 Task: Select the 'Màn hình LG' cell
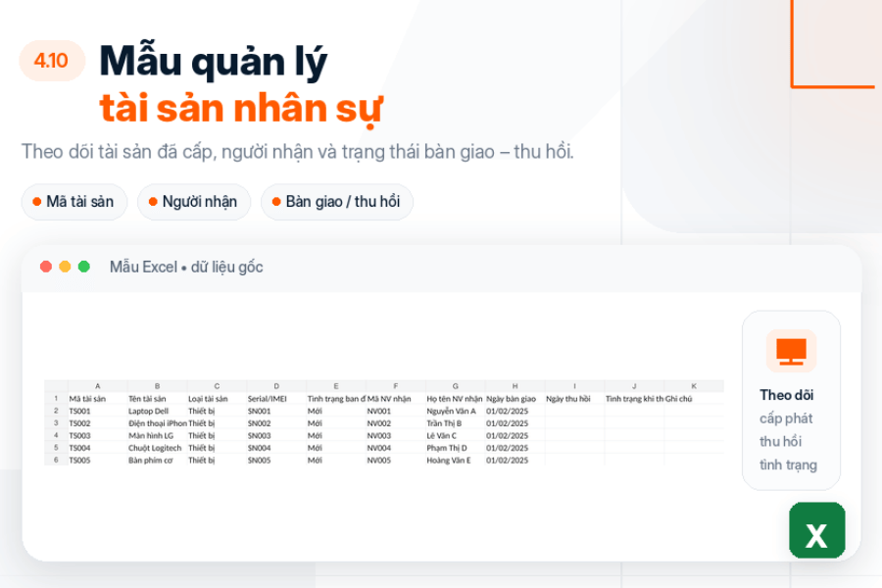pyautogui.click(x=158, y=435)
